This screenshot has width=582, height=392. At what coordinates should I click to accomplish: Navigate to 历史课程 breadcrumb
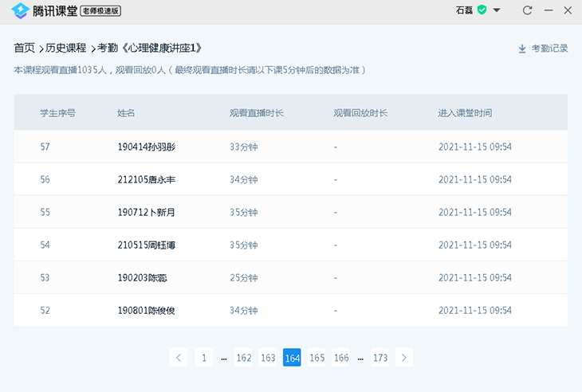tap(65, 48)
